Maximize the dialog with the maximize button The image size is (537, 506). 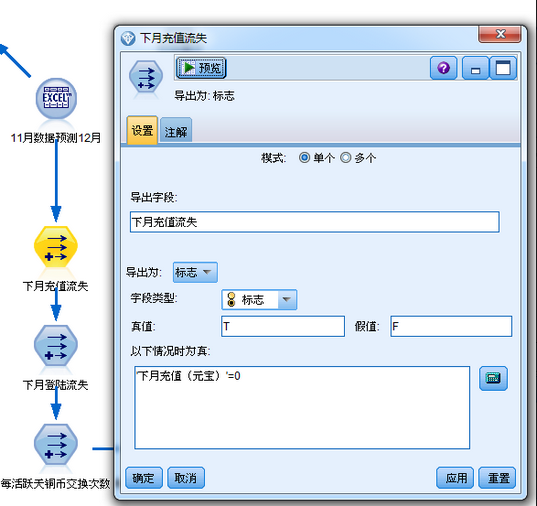coord(503,68)
